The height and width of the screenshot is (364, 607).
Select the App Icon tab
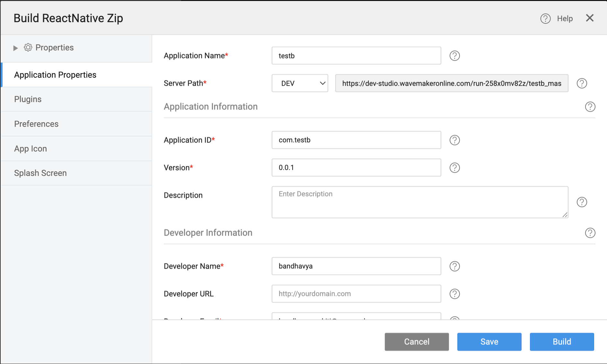pyautogui.click(x=31, y=149)
